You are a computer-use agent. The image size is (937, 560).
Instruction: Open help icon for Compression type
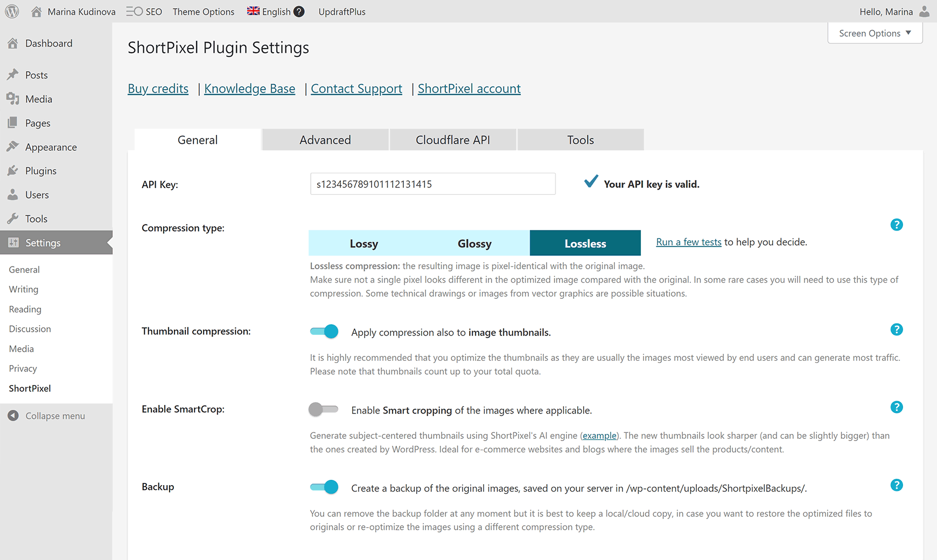pos(897,225)
